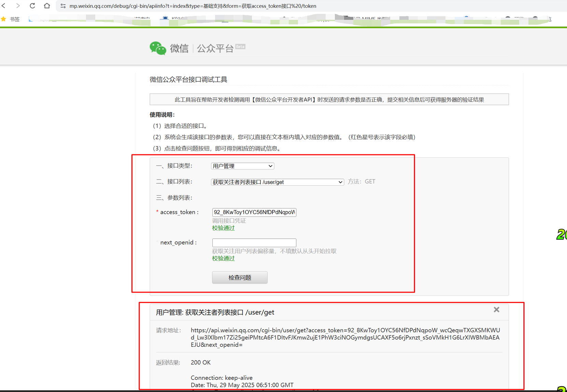Open site information icon in address bar
The width and height of the screenshot is (567, 392).
(63, 6)
